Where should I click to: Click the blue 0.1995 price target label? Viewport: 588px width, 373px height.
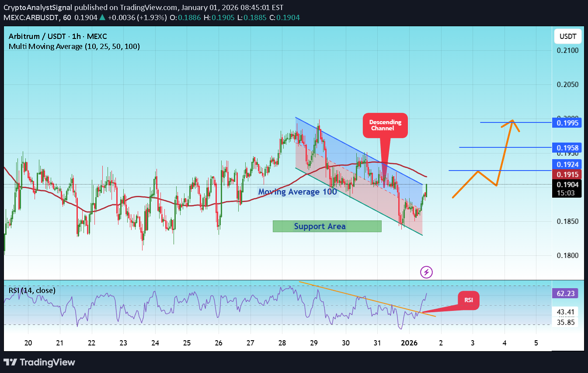pyautogui.click(x=567, y=123)
